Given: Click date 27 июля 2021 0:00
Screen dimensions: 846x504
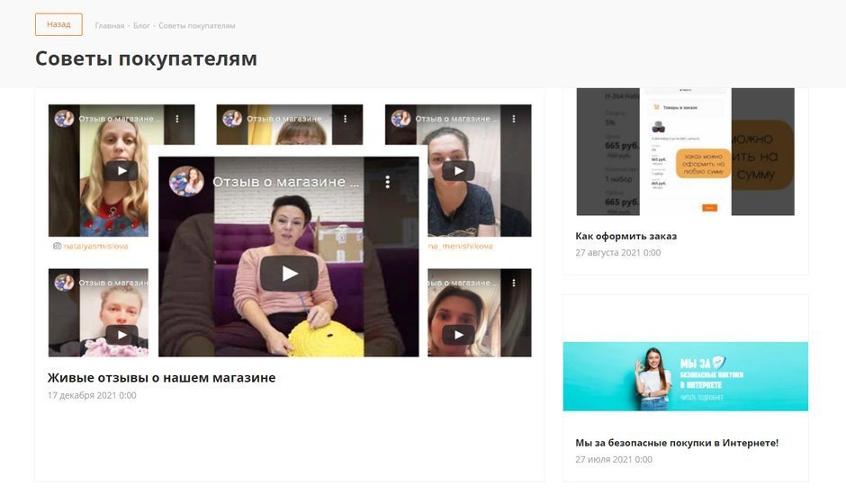Looking at the screenshot, I should click(614, 459).
